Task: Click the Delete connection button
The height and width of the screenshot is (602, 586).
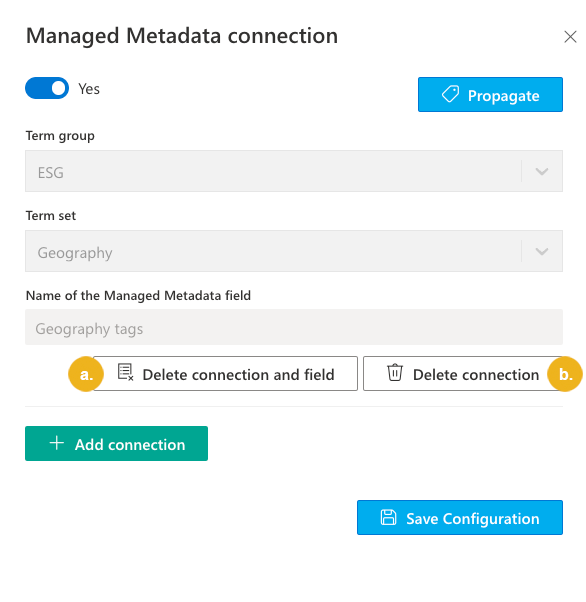Action: pos(463,374)
